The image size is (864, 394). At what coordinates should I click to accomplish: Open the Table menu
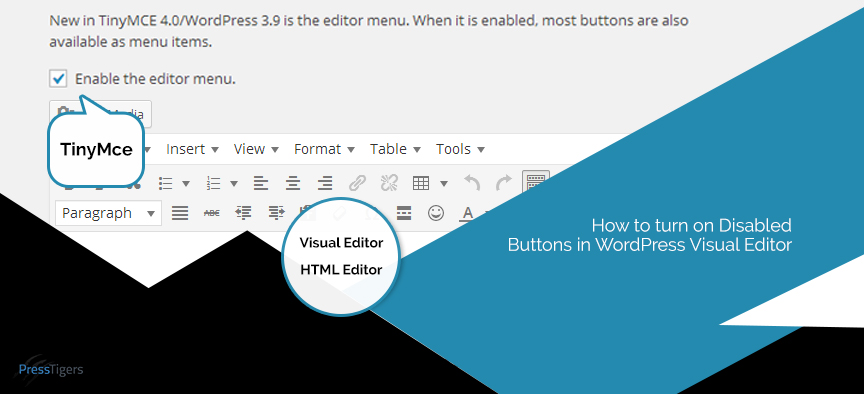(x=395, y=149)
